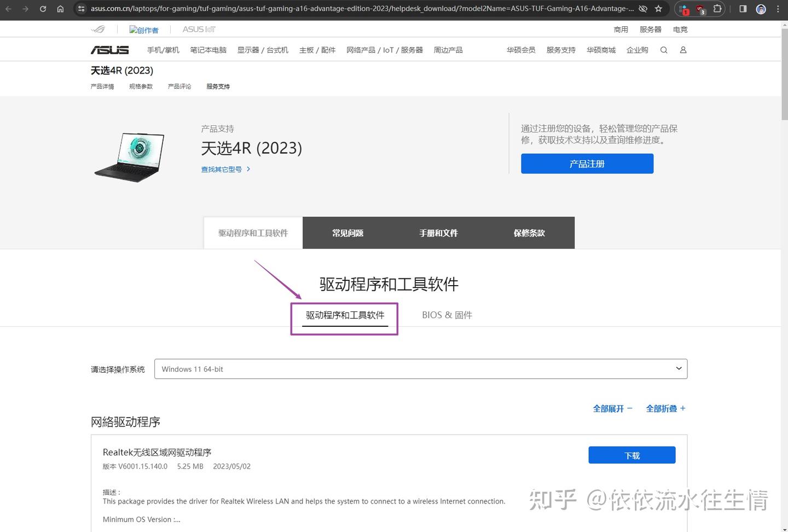Open the Windows 11 64-bit OS dropdown
The image size is (788, 532).
[421, 369]
